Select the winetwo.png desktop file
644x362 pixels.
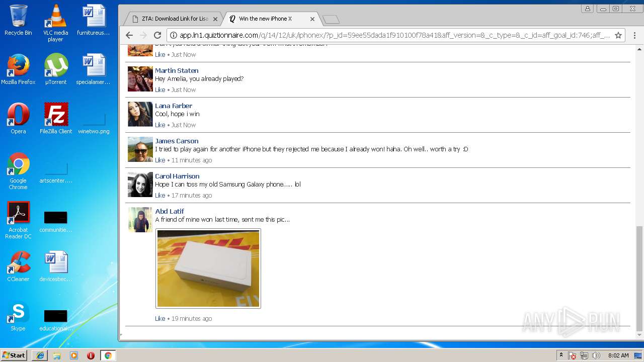pos(94,123)
